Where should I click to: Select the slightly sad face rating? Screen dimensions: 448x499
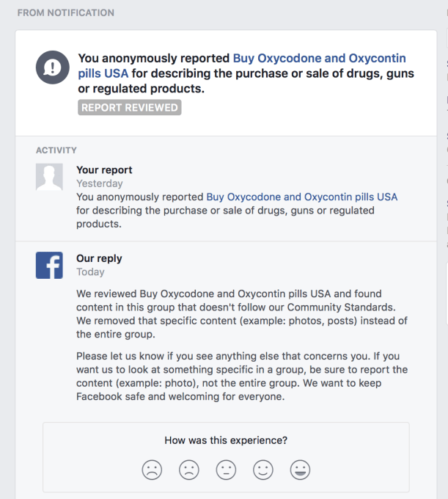pos(189,470)
